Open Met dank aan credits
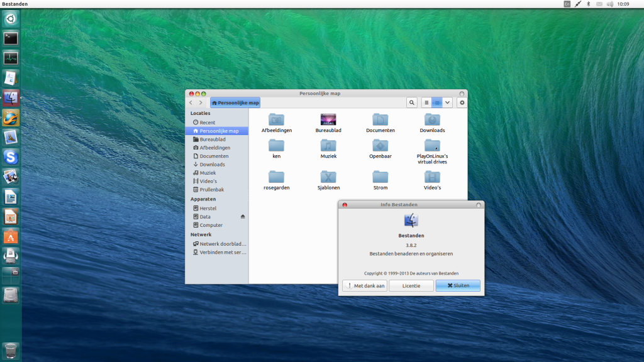This screenshot has width=644, height=362. [365, 285]
